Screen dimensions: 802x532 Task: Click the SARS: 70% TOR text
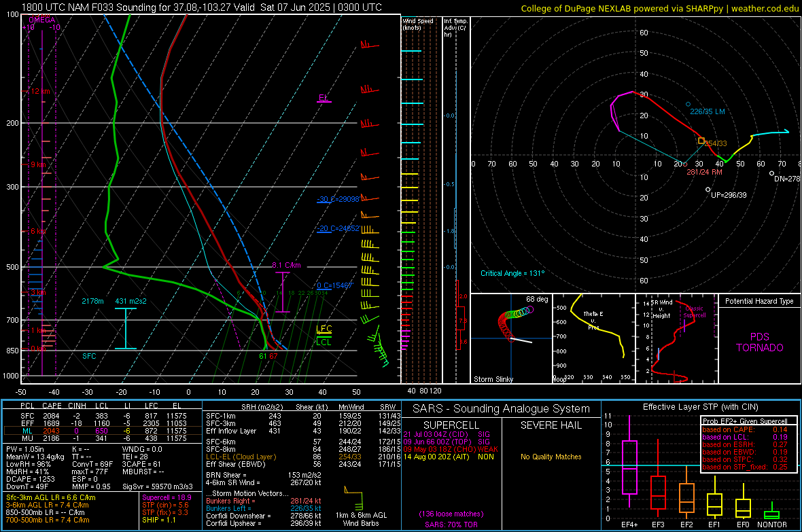click(x=451, y=525)
